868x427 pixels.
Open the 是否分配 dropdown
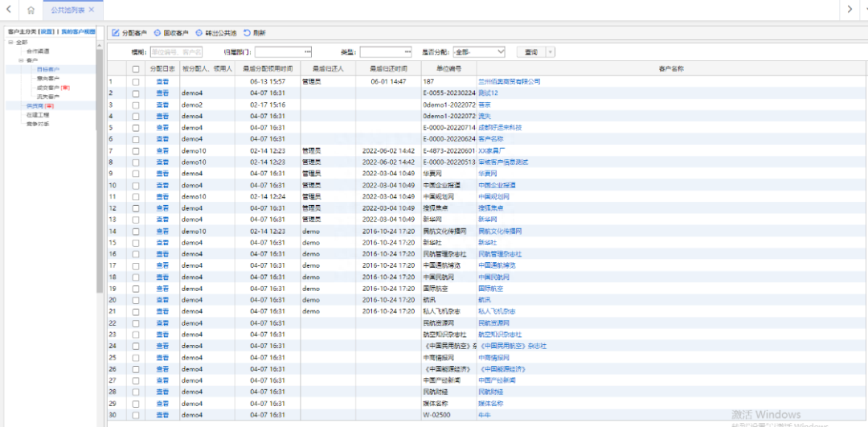click(x=478, y=51)
